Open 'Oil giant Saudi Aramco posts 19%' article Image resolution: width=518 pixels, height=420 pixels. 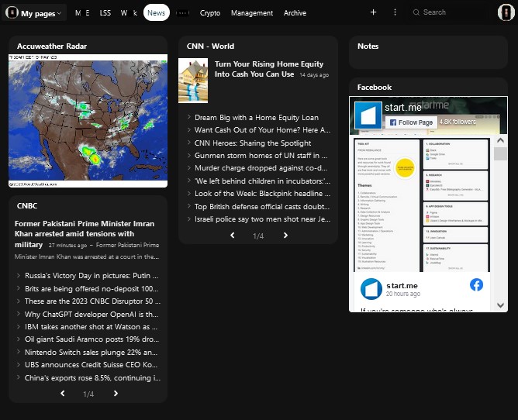tap(92, 339)
